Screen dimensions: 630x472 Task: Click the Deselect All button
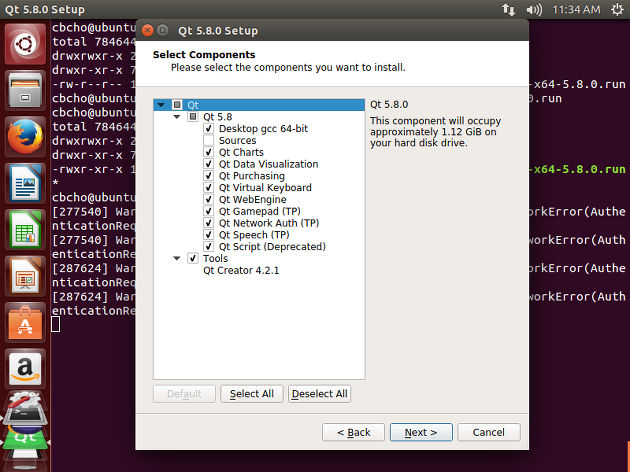(319, 394)
